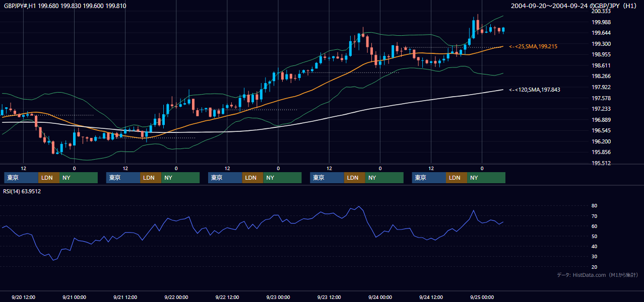The image size is (644, 302).
Task: Jump to the 9/23 00:00 date label
Action: pyautogui.click(x=278, y=297)
